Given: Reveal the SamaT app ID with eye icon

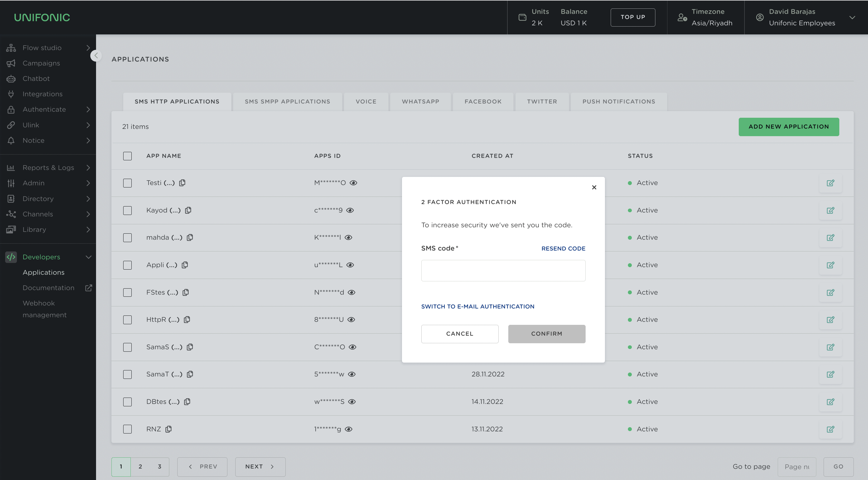Looking at the screenshot, I should click(352, 374).
